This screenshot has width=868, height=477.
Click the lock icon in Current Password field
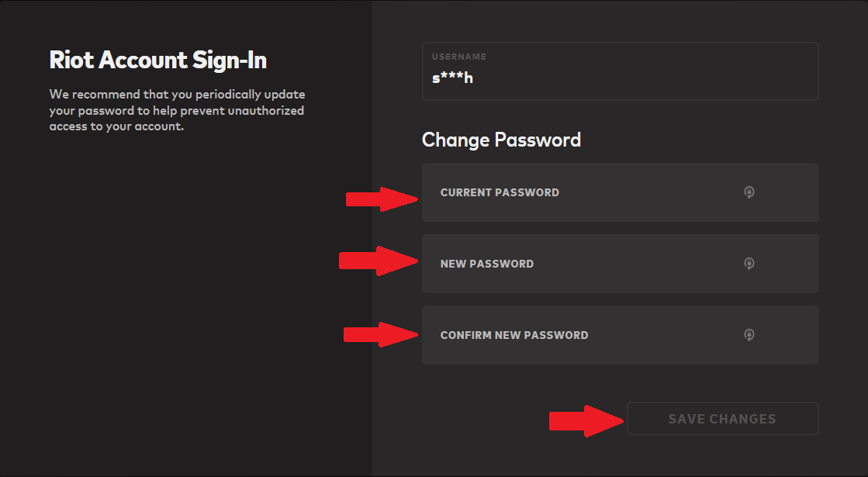(749, 192)
